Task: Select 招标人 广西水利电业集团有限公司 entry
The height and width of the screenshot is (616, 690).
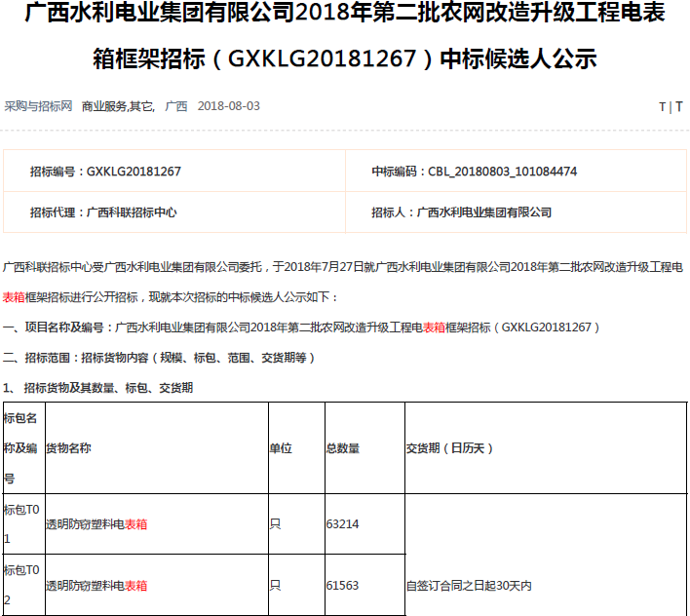Action: click(461, 212)
